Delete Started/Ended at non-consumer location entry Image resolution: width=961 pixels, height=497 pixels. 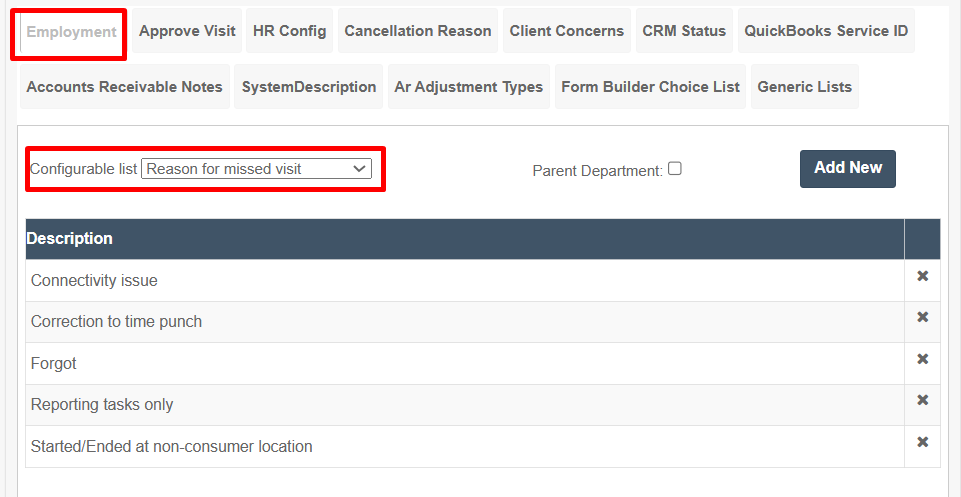[x=922, y=442]
